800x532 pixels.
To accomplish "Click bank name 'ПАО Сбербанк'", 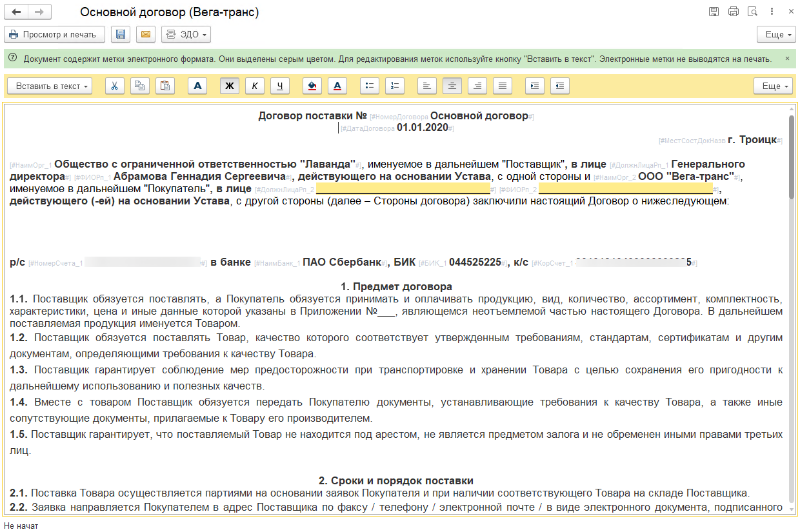I will click(341, 262).
